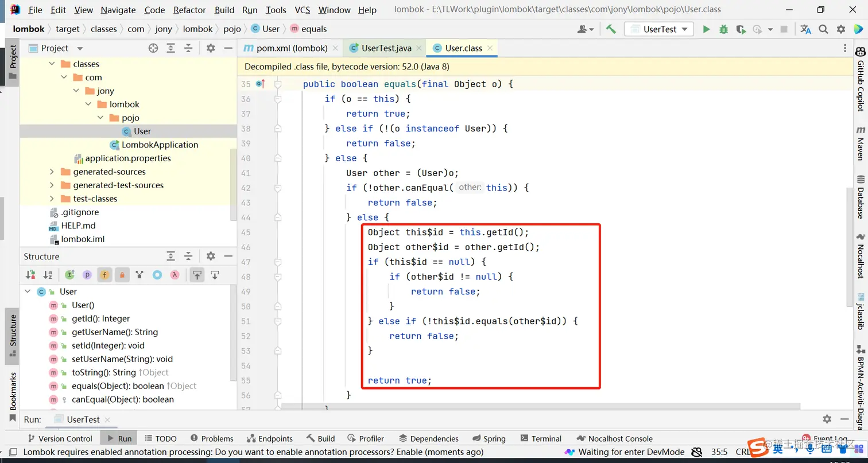Close the User.class editor tab
The width and height of the screenshot is (868, 463).
(x=490, y=48)
